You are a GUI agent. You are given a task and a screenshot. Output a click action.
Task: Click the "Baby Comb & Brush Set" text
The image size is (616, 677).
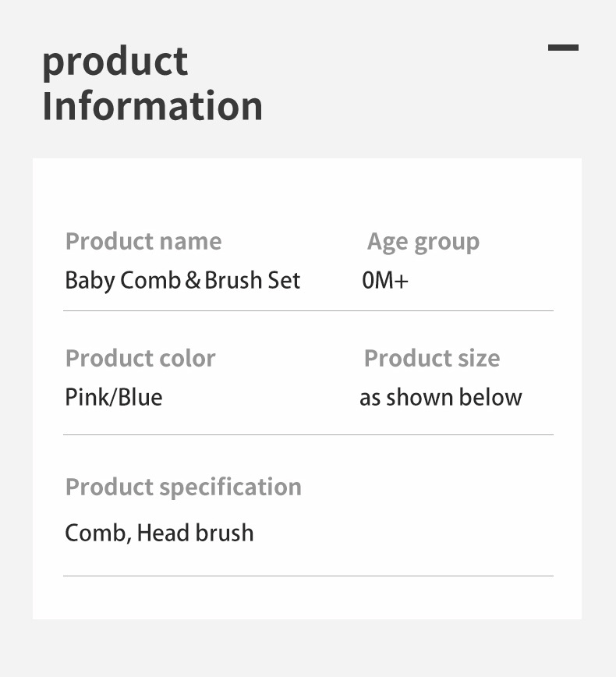(x=182, y=281)
